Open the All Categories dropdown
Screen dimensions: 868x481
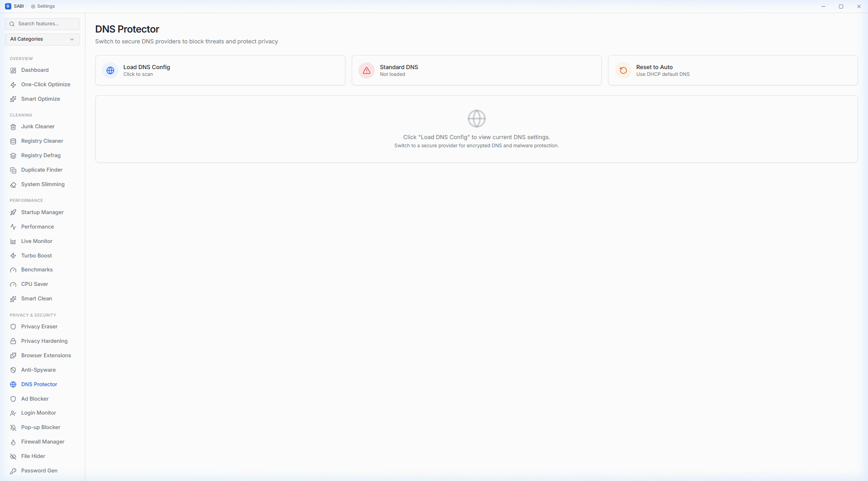click(x=42, y=39)
